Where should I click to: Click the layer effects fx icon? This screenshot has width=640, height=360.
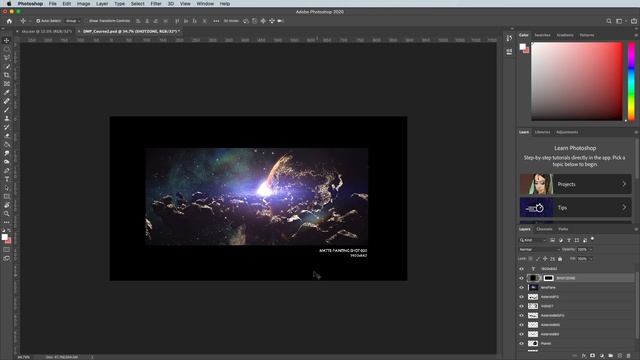584,356
